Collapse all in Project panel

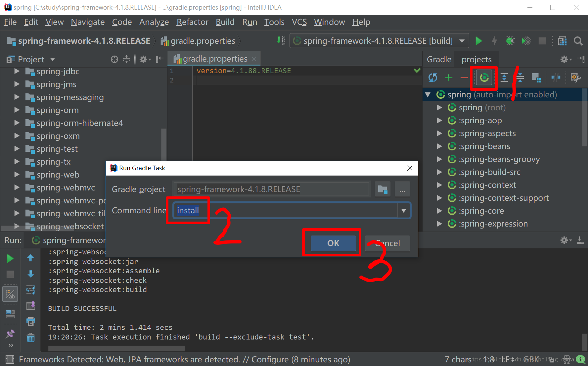[126, 59]
